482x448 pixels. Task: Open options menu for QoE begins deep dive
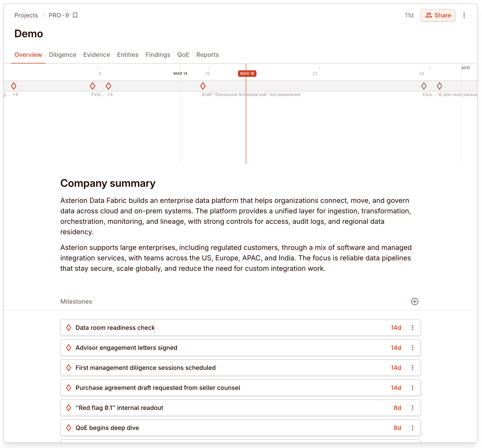[x=412, y=428]
